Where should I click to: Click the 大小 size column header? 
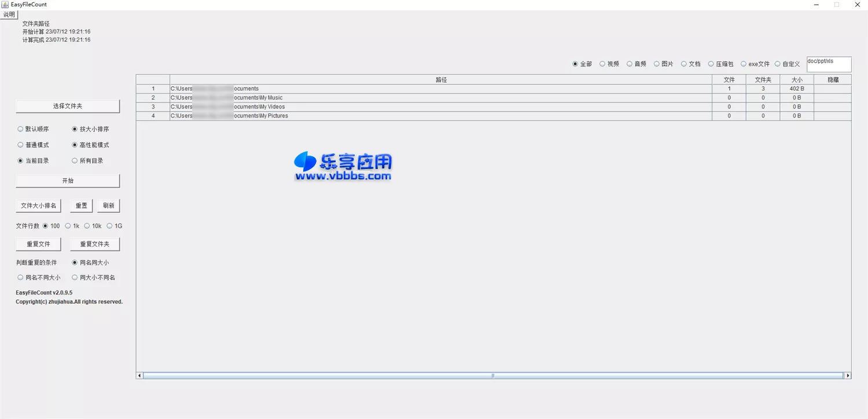[796, 79]
